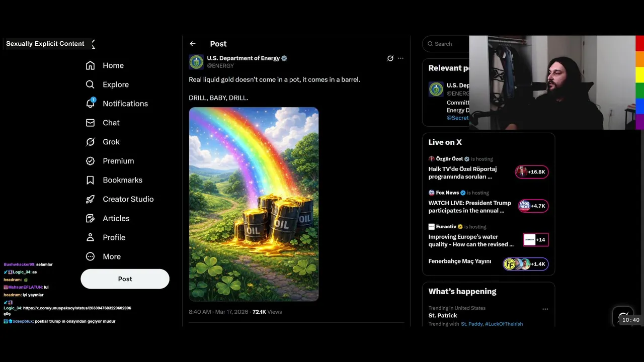The image size is (644, 362).
Task: Open the post's three-dot menu
Action: 400,58
